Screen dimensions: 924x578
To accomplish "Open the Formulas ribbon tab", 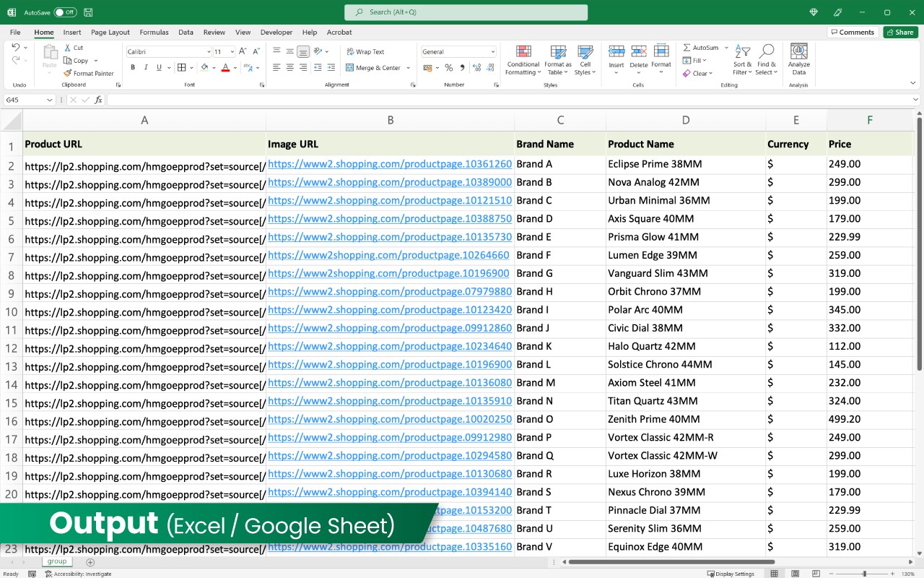I will [x=154, y=33].
